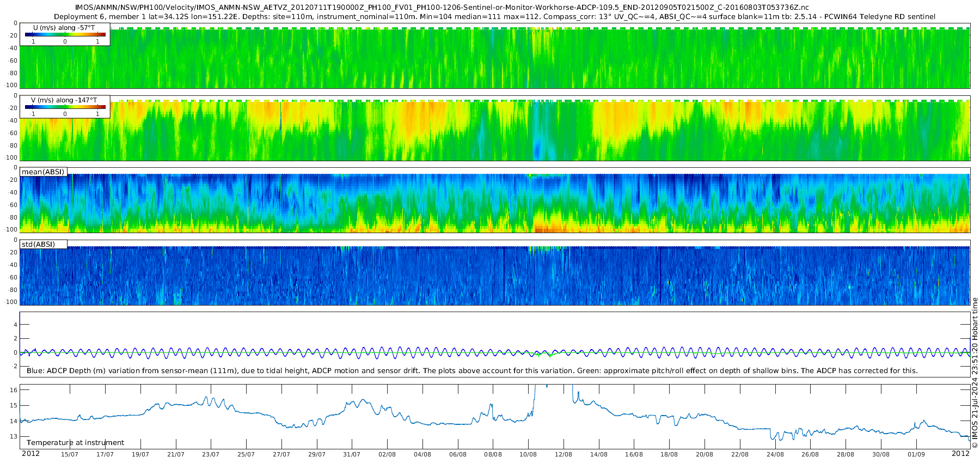Click the 'Blue: ADCP Depth (m) variation' caption

pyautogui.click(x=472, y=370)
